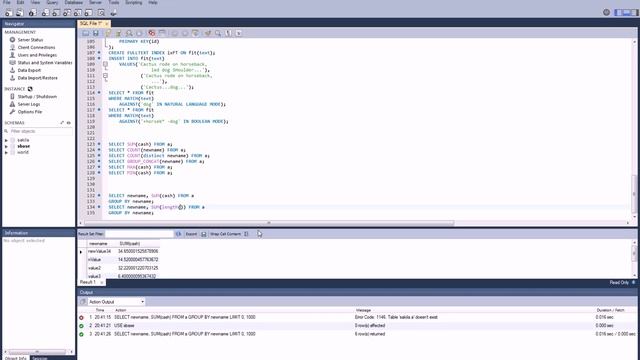Collapse the code fold at VALUES line 109
Viewport: 640px width, 360px height.
click(105, 64)
